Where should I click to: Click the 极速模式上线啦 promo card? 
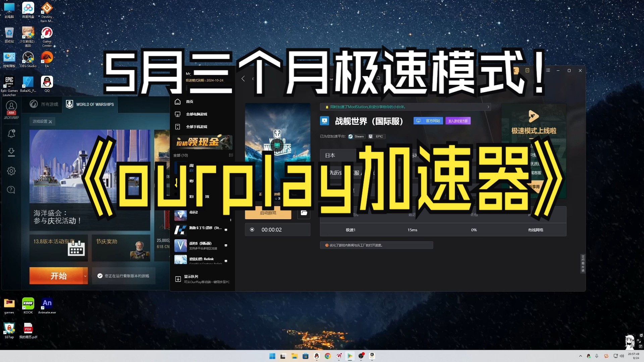(x=534, y=151)
